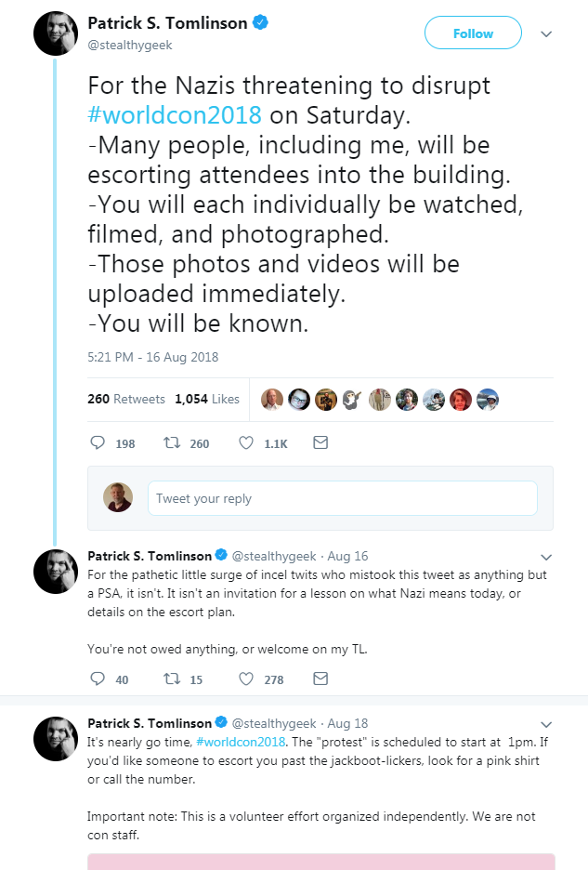Viewport: 588px width, 870px height.
Task: Like the Aug 16 follow-up tweet
Action: point(246,679)
